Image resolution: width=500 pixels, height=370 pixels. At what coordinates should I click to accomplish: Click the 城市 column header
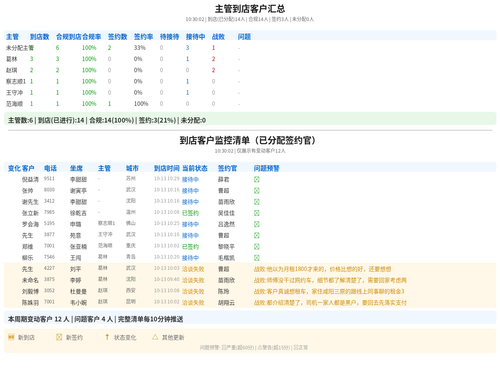[132, 168]
